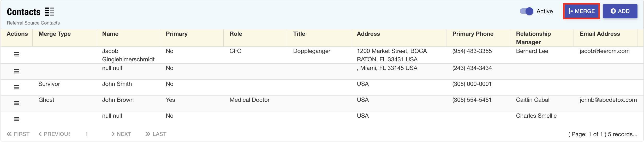644x143 pixels.
Task: Sort by the Merge Type column header
Action: tap(55, 34)
